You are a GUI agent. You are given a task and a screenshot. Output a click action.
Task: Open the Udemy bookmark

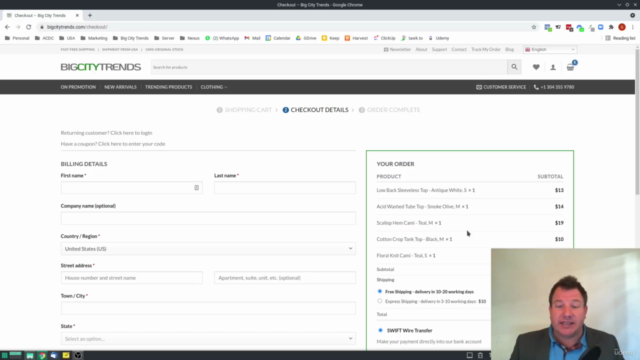439,38
